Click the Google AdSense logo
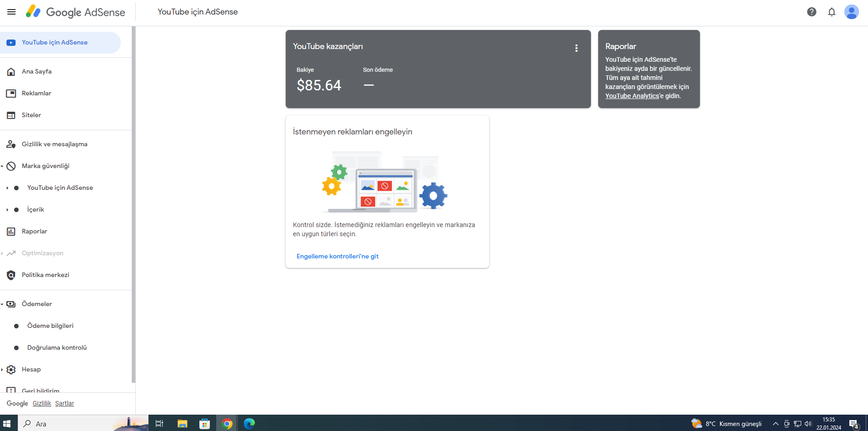 tap(75, 12)
